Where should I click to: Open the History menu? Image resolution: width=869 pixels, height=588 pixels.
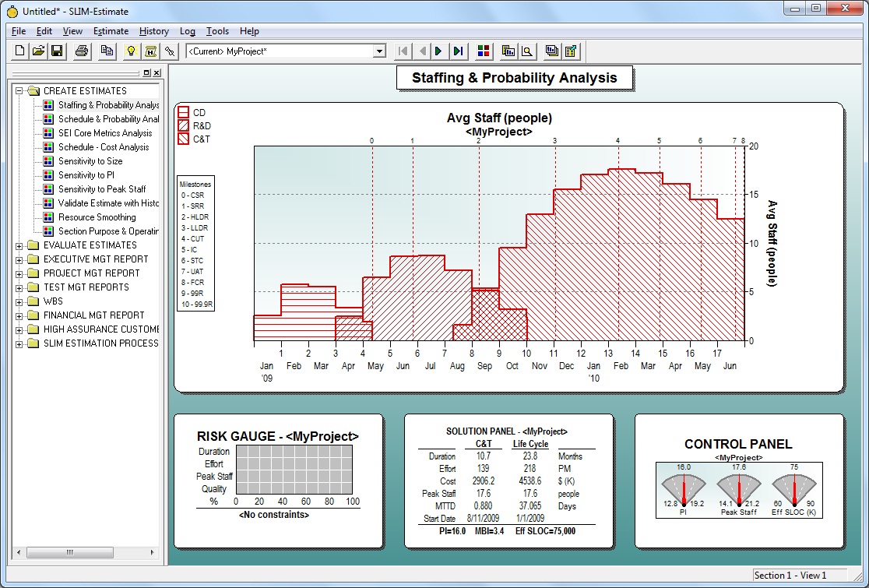tap(154, 31)
